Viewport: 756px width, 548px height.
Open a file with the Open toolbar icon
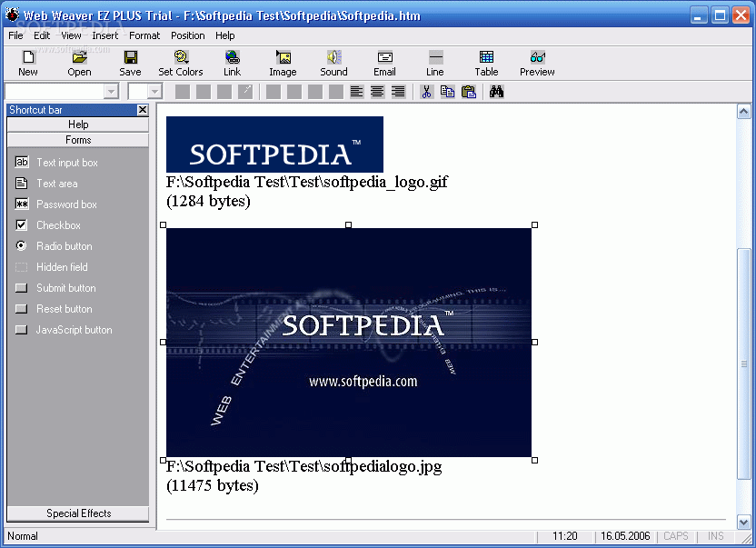pos(79,64)
